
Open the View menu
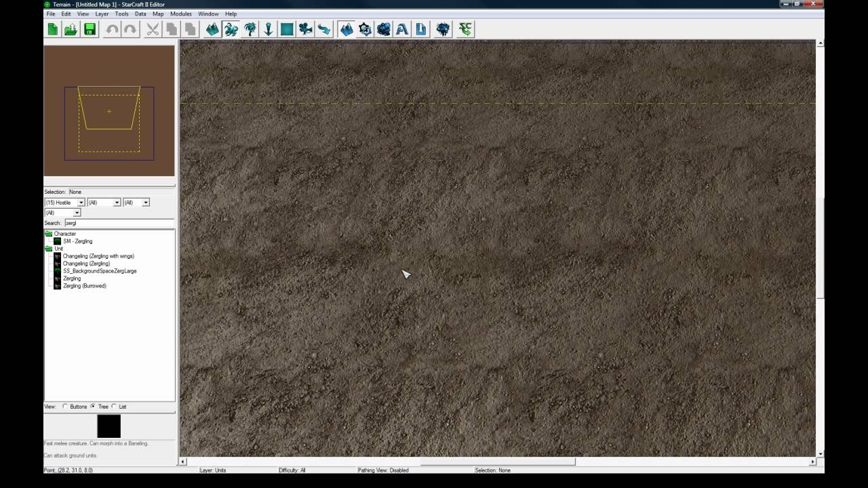83,14
